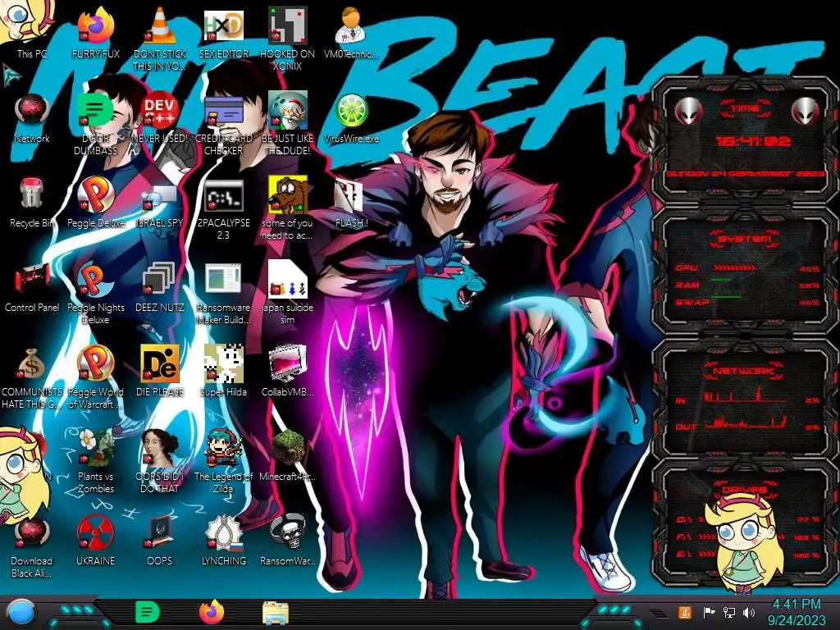The image size is (840, 630).
Task: Select the BE JUST LIKE THE DUDE icon
Action: (287, 123)
